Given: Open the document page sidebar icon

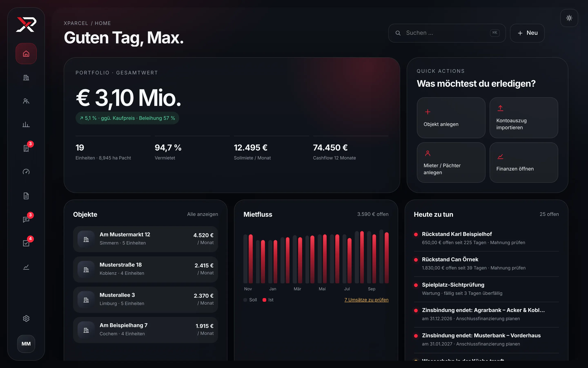Looking at the screenshot, I should tap(26, 196).
